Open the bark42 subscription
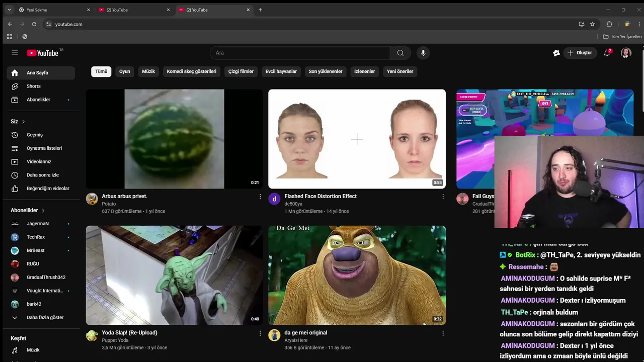This screenshot has height=362, width=644. (x=41, y=304)
